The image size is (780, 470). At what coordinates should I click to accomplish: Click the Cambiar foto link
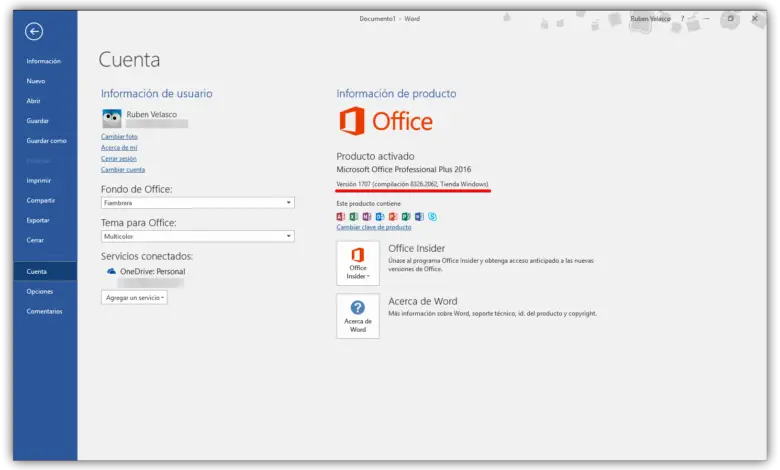point(119,136)
